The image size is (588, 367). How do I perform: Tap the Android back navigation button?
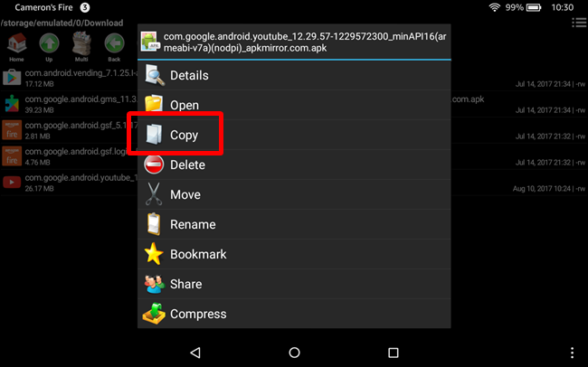click(x=195, y=353)
